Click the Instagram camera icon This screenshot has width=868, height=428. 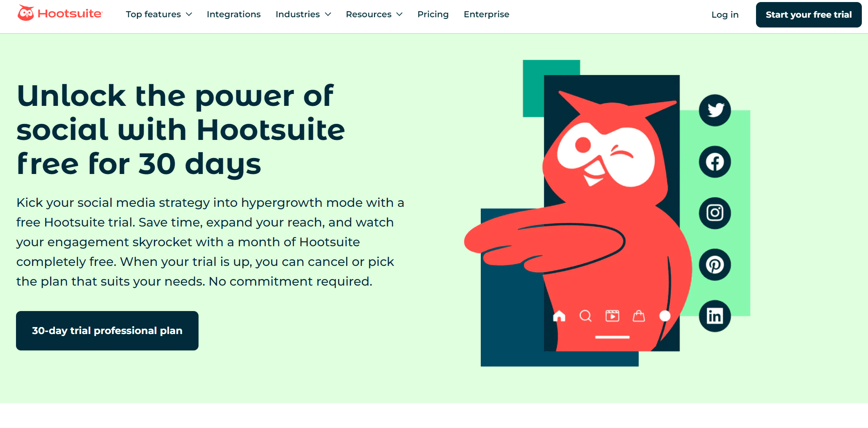tap(715, 213)
